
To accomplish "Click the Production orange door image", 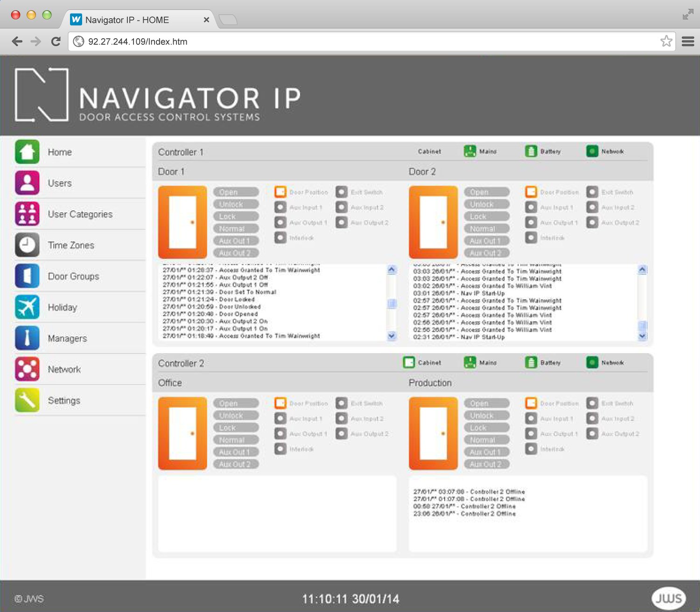I will (433, 433).
